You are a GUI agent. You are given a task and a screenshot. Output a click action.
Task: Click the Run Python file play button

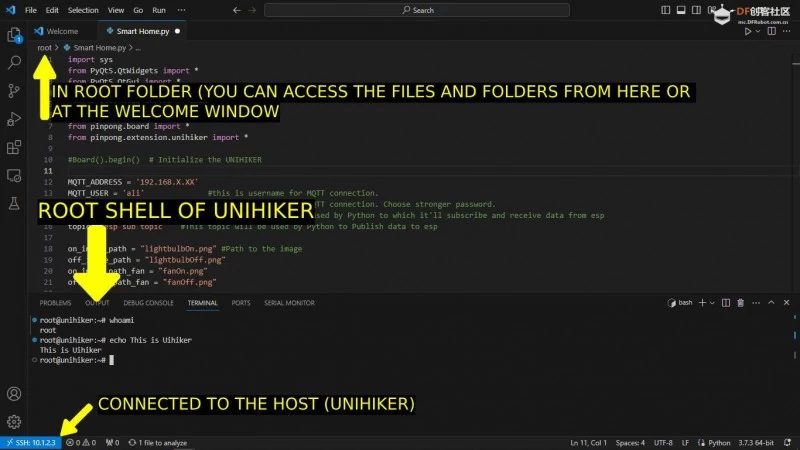coord(747,31)
